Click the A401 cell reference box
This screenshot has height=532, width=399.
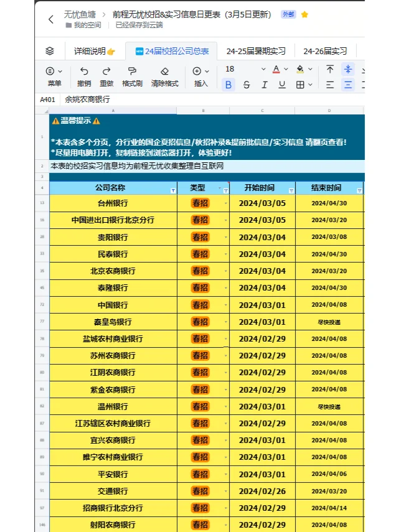click(x=47, y=100)
